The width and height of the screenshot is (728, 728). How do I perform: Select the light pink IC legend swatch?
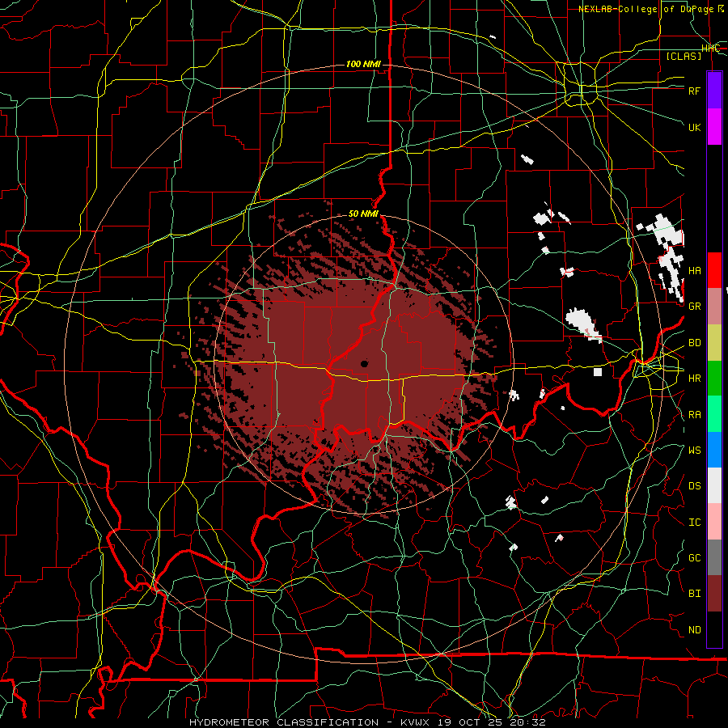coord(714,522)
